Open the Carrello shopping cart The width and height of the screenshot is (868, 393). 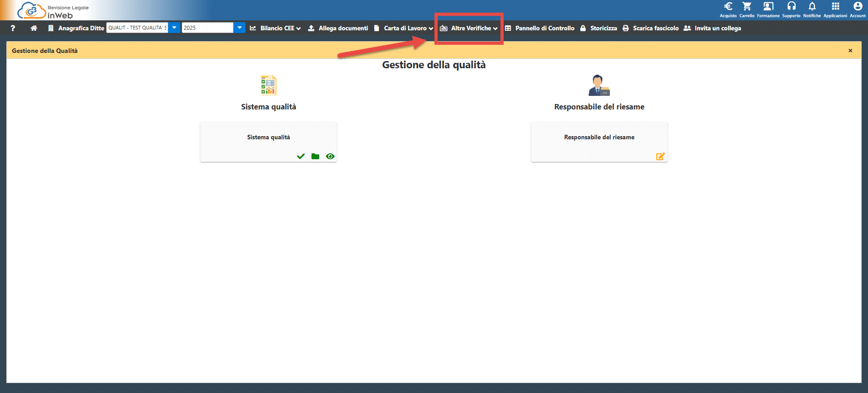747,9
